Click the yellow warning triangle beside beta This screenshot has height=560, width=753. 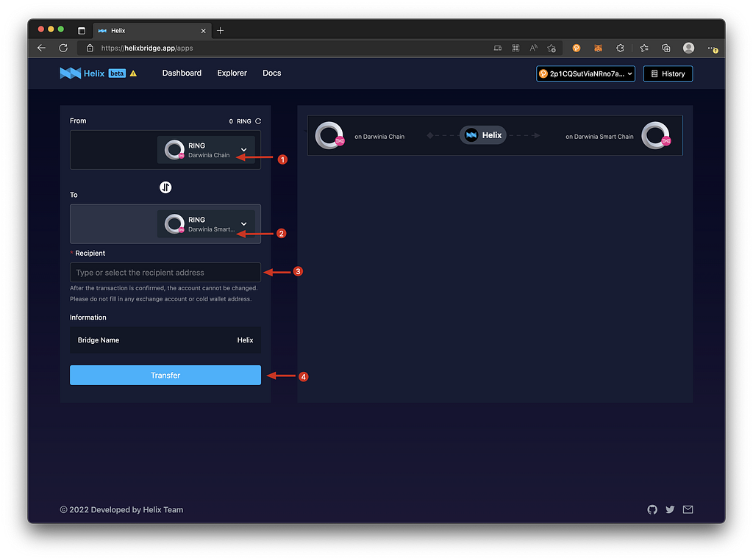(134, 73)
